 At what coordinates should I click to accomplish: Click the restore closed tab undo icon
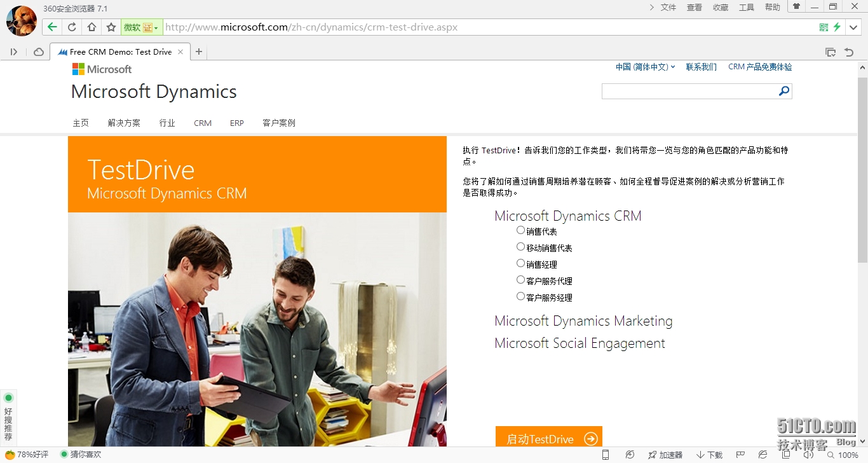[849, 52]
